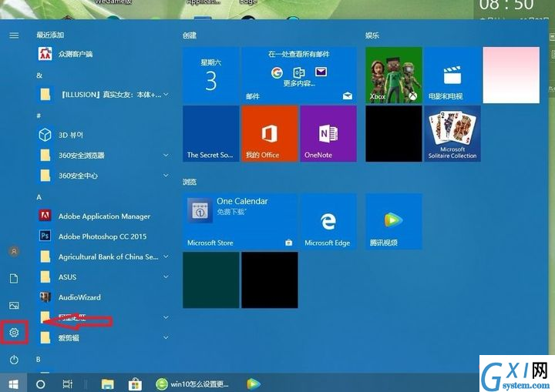The height and width of the screenshot is (392, 555).
Task: Click the # letter group header
Action: [x=39, y=116]
